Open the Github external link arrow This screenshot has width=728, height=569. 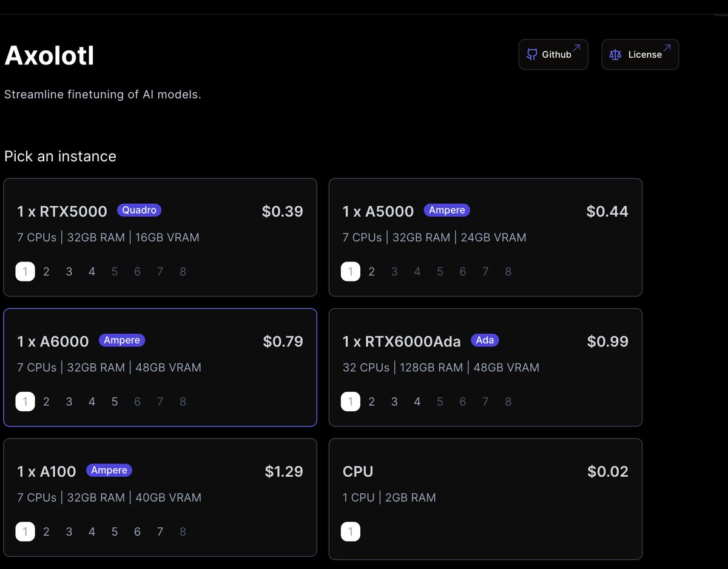[576, 48]
